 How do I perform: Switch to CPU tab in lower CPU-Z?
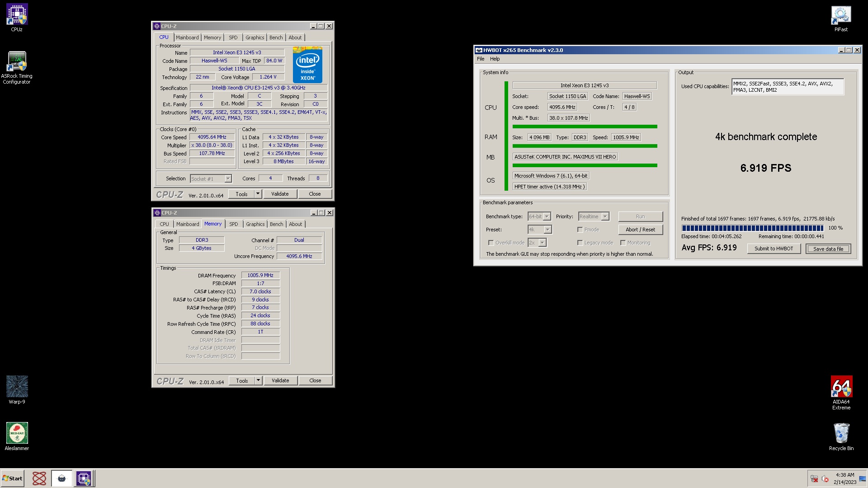pos(165,224)
